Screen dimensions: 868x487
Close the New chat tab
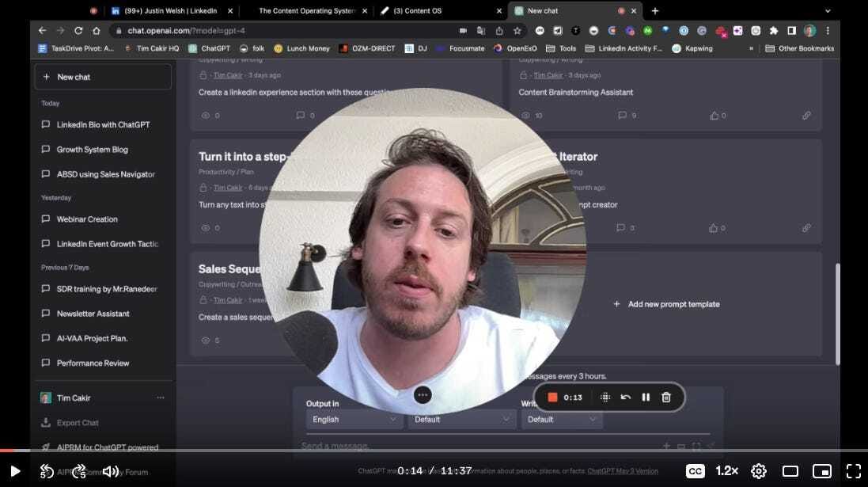[633, 10]
